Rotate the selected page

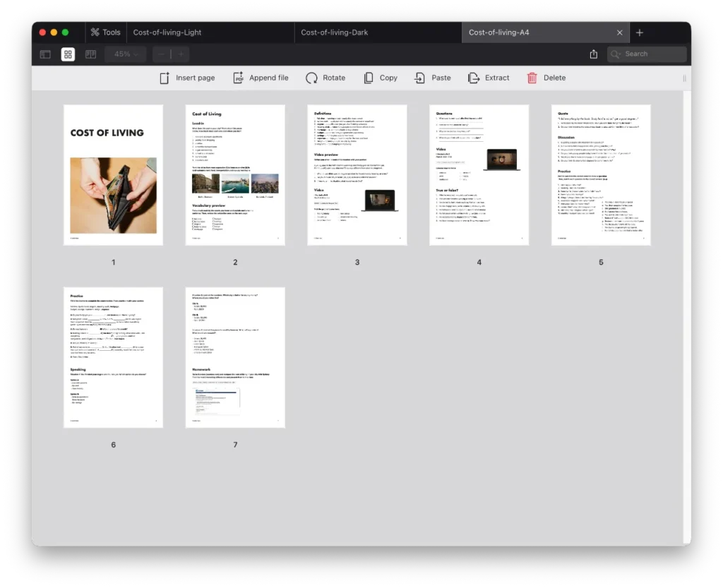[311, 78]
